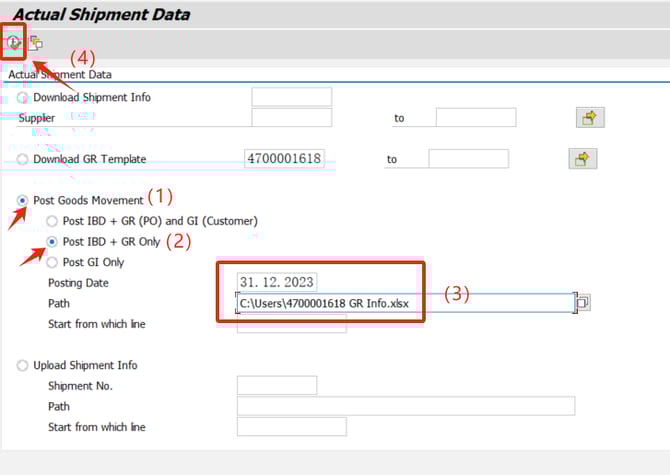
Task: Select the Post GI Only radio button
Action: click(x=53, y=262)
